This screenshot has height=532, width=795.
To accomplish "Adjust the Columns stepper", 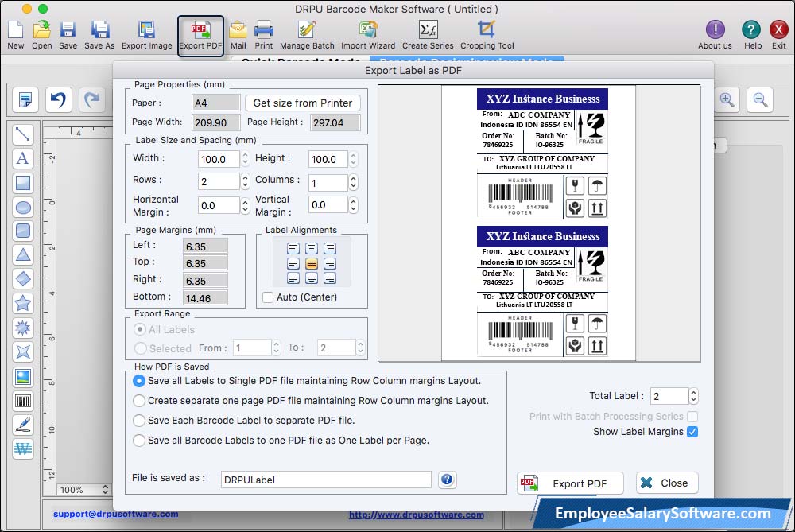I will [354, 183].
